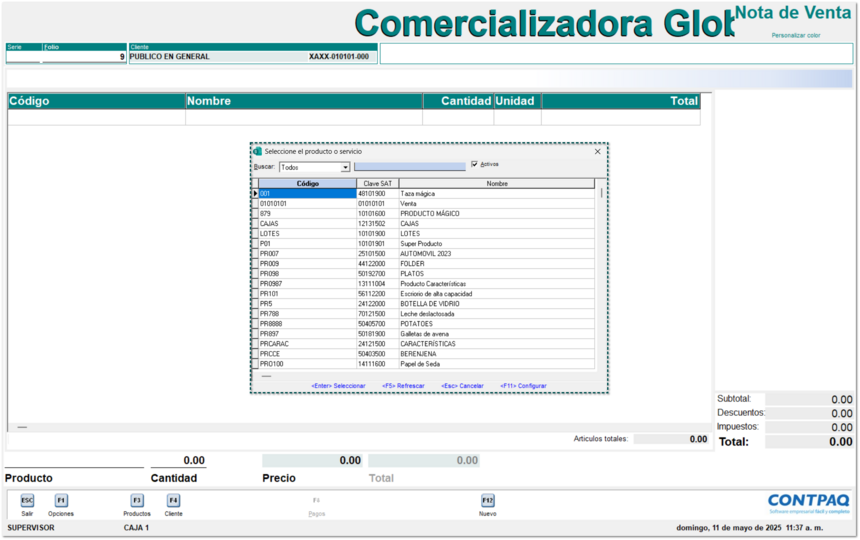This screenshot has width=860, height=540.
Task: Open Opciones with the F1 icon
Action: pos(61,500)
